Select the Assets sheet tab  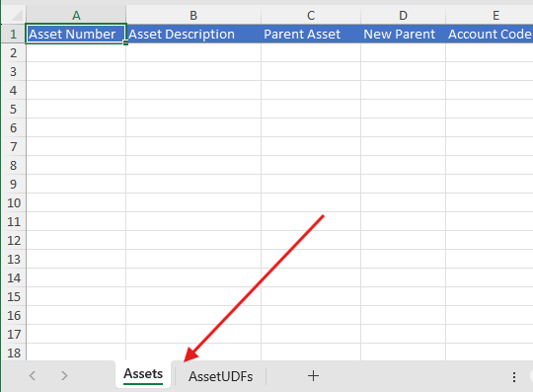click(143, 374)
